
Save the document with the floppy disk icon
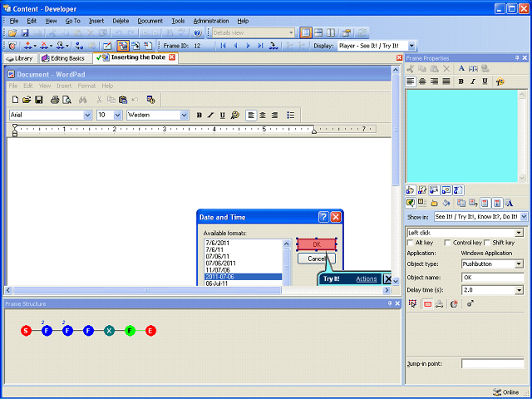pyautogui.click(x=25, y=33)
